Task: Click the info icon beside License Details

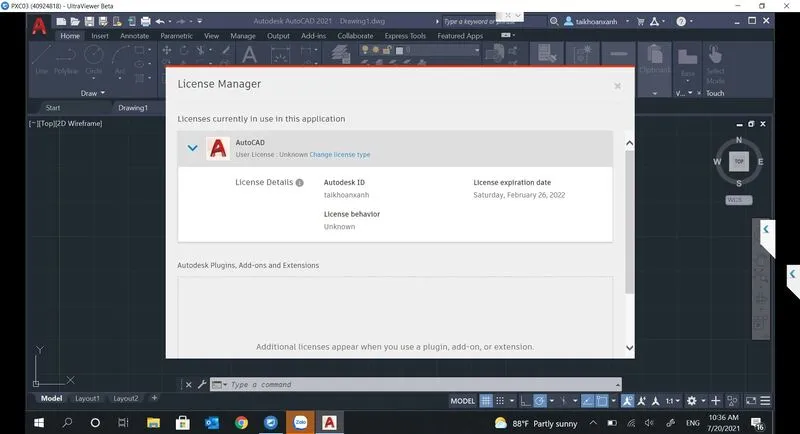Action: (x=299, y=183)
